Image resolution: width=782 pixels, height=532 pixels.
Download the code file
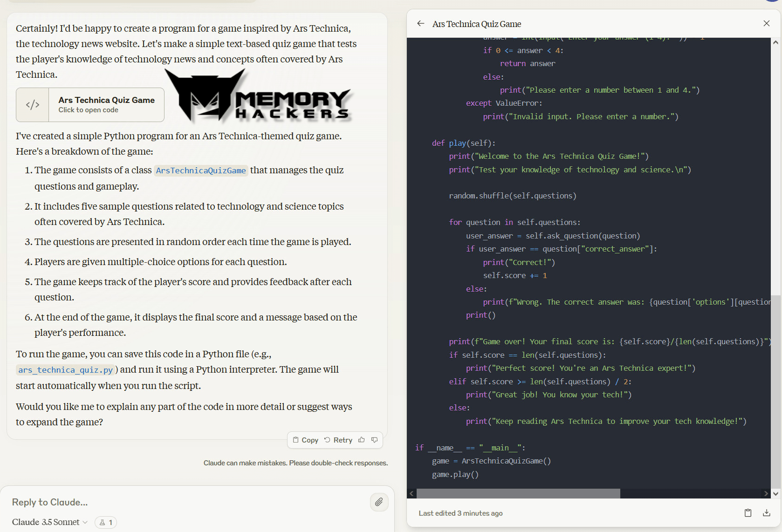coord(767,513)
